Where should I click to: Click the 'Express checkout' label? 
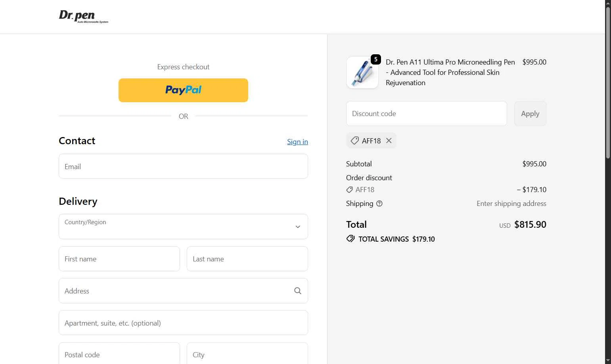[x=183, y=67]
